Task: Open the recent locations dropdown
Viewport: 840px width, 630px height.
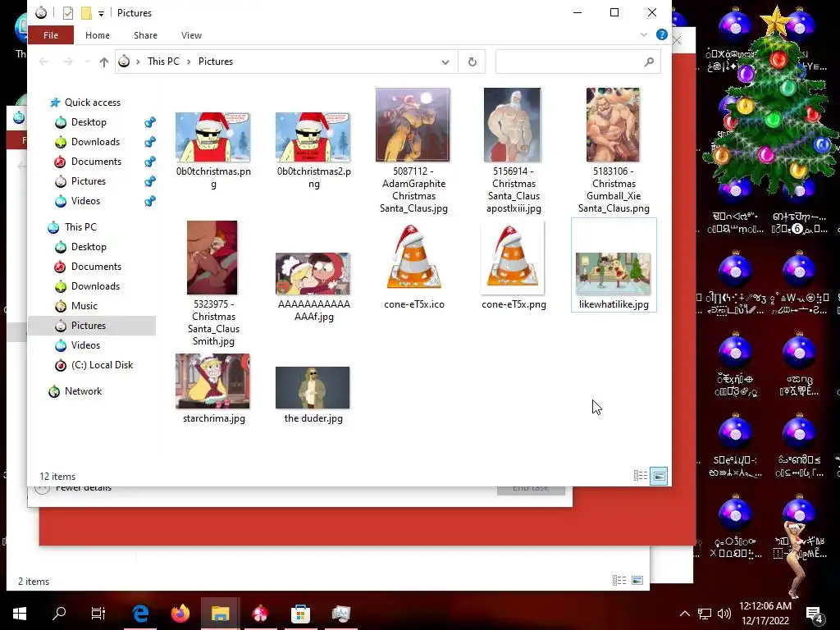Action: [x=87, y=62]
